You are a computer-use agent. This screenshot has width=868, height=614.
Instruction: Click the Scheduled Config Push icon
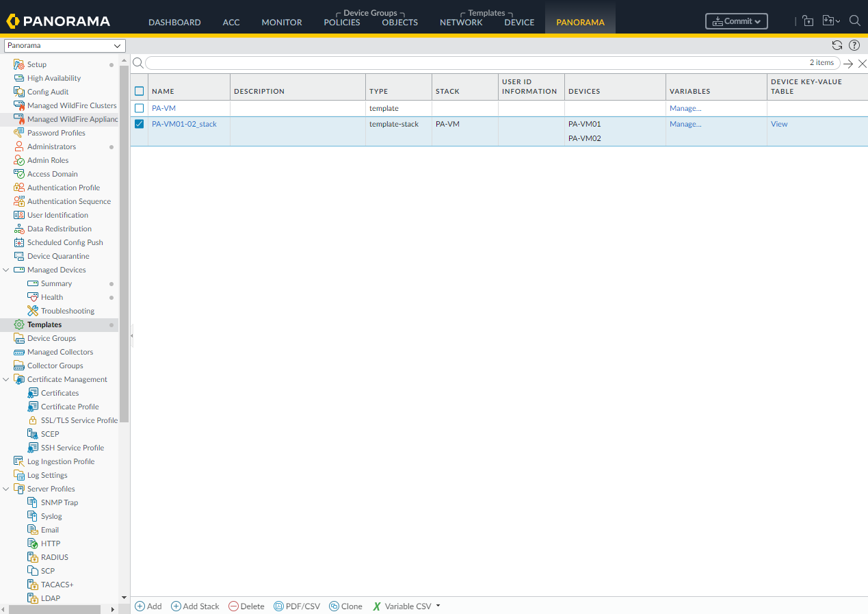click(19, 242)
